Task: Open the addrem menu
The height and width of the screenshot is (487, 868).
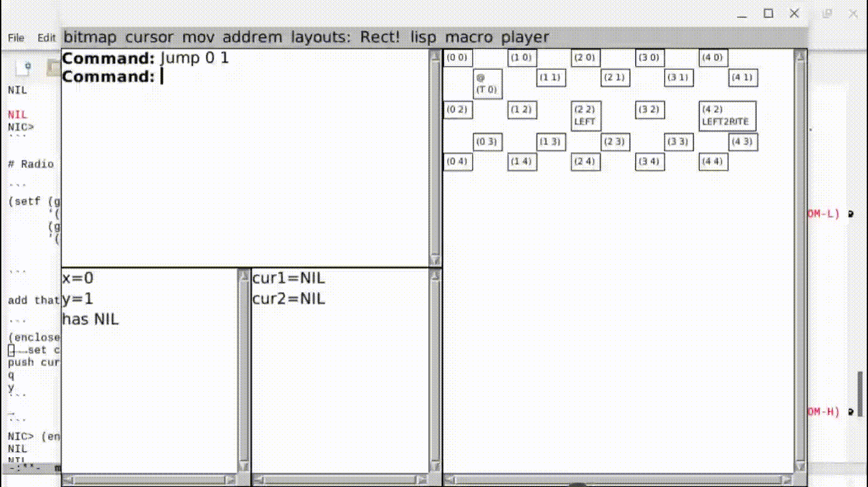Action: tap(252, 37)
